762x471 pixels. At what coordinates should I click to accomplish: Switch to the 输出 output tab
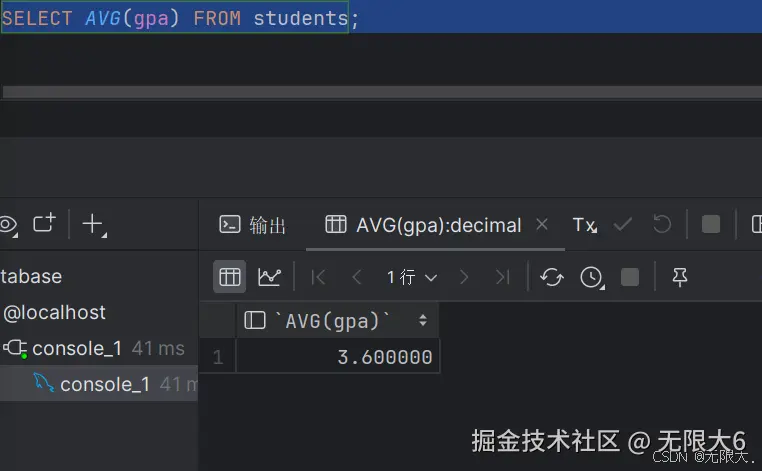(x=253, y=225)
